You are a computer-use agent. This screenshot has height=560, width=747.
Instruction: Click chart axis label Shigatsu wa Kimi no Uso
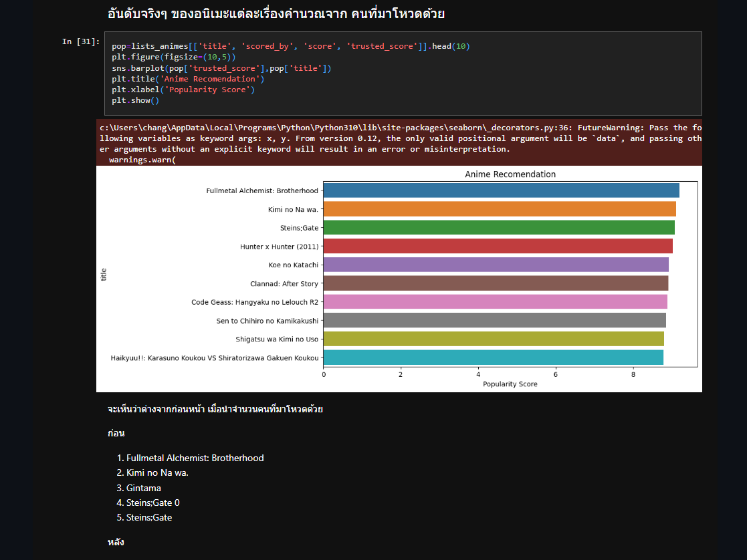point(277,339)
